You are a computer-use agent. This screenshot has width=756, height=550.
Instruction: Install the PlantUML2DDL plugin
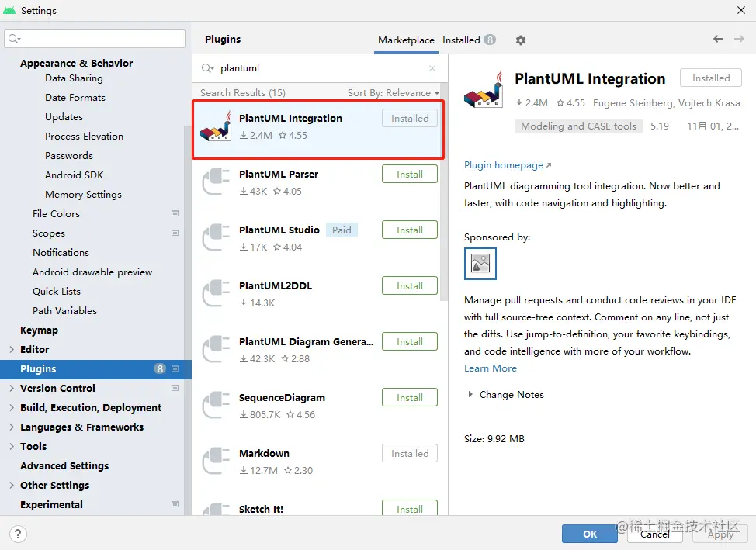coord(410,285)
